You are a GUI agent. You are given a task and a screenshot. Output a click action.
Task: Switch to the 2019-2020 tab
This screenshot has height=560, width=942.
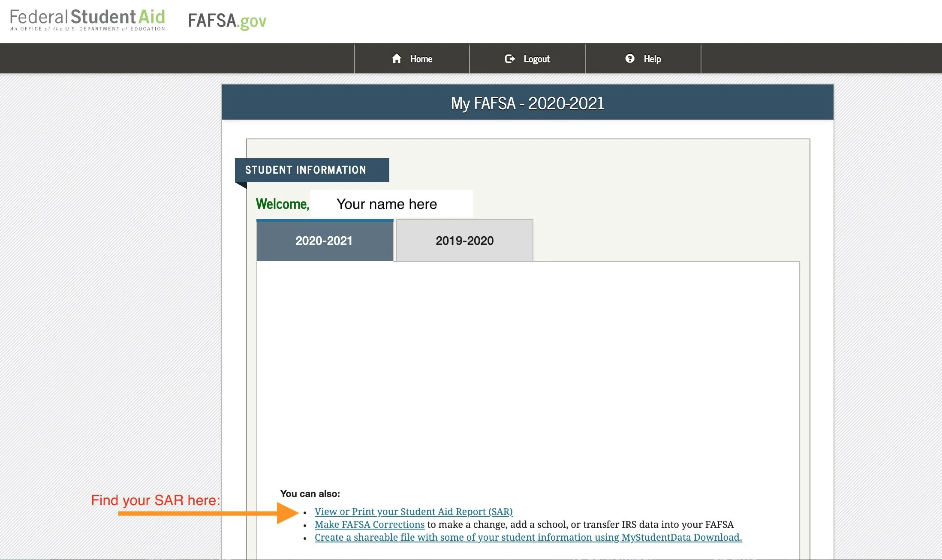(464, 241)
